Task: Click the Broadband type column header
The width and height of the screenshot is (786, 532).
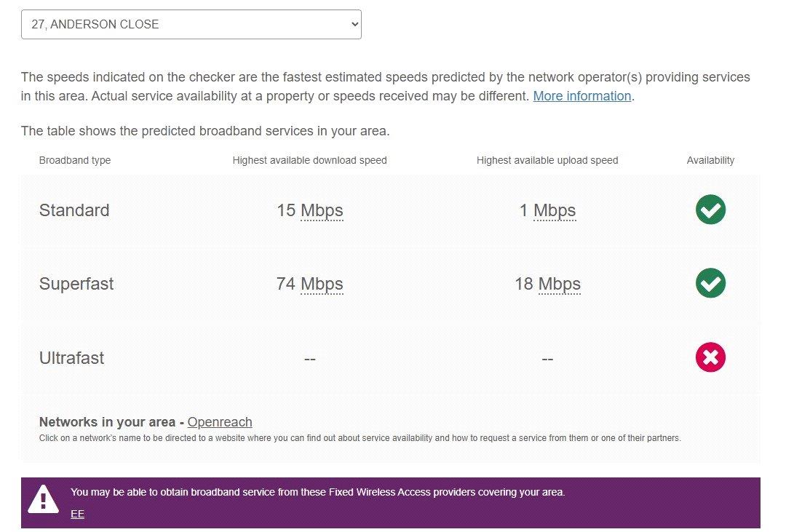Action: (x=75, y=160)
